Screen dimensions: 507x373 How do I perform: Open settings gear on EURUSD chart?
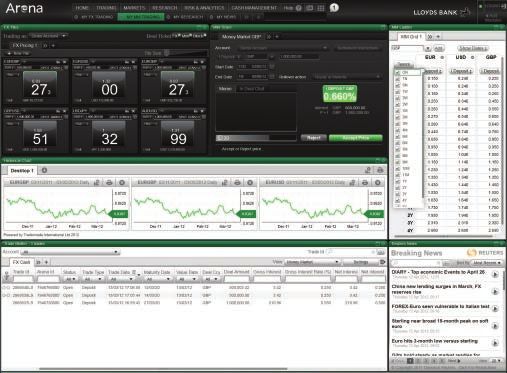[x=378, y=182]
